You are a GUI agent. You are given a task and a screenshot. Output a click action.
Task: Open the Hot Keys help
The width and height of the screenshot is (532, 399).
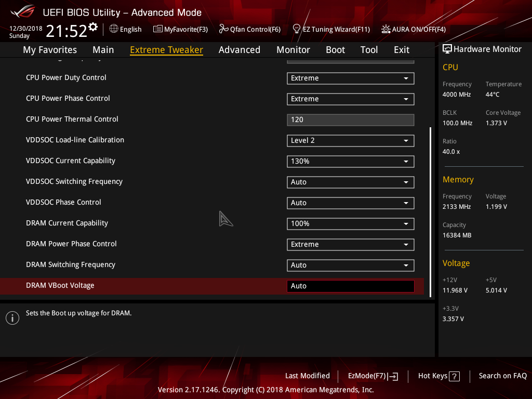click(438, 376)
